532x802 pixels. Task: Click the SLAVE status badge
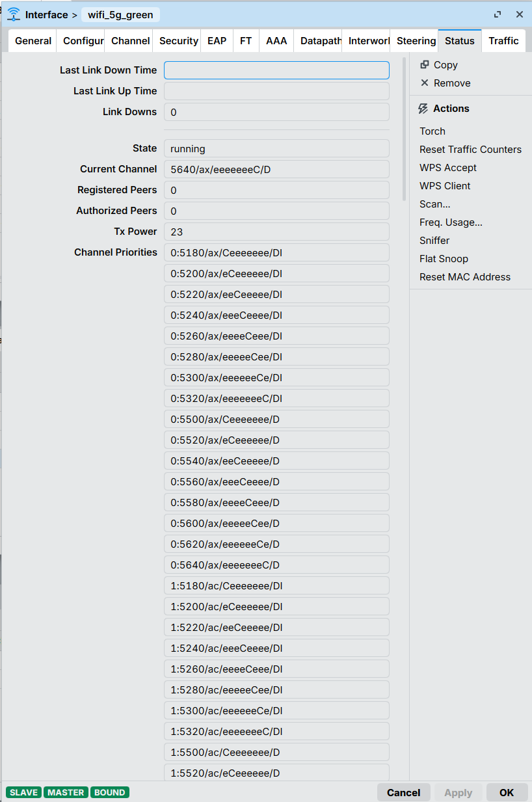[23, 792]
